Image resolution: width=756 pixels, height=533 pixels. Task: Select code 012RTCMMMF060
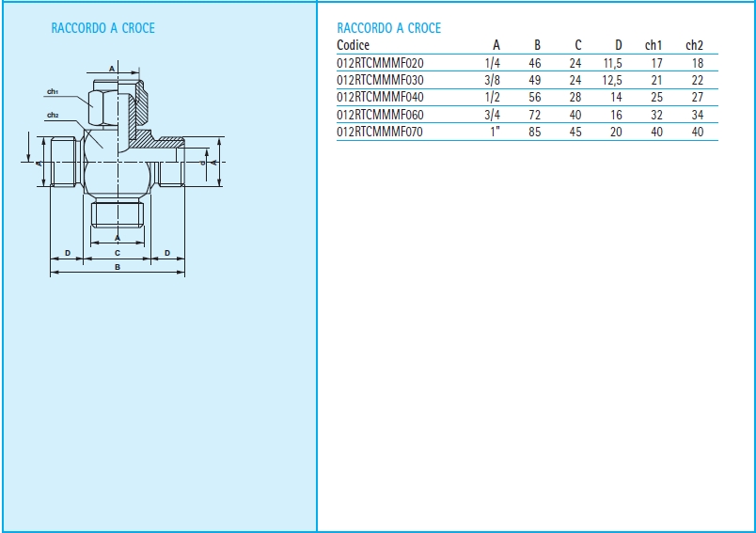(x=380, y=115)
